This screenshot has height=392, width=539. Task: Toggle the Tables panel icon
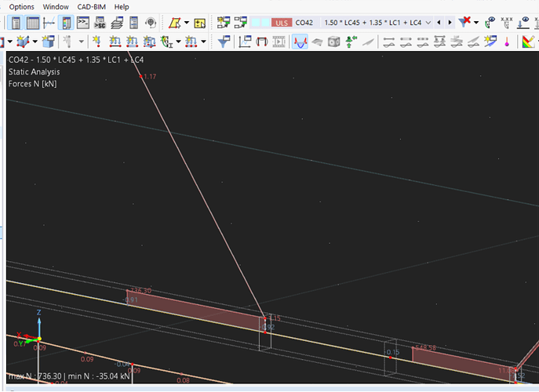pos(33,23)
